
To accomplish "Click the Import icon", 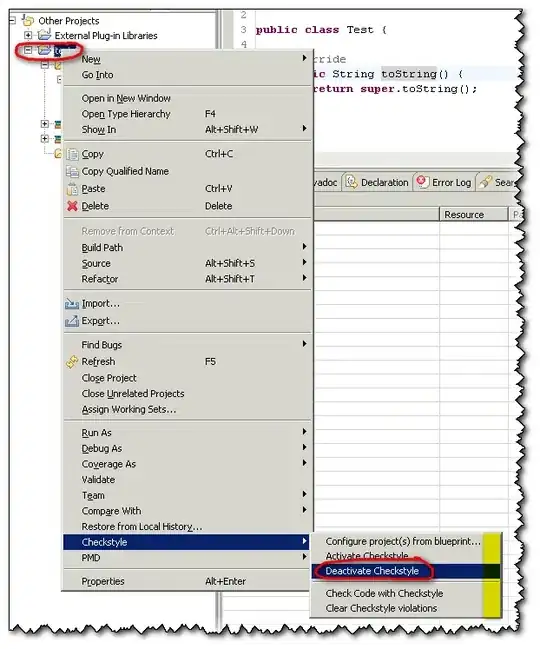I will [72, 304].
